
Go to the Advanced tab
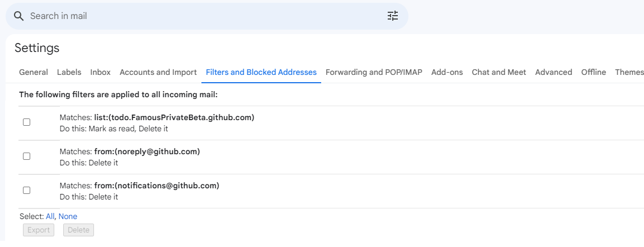(553, 72)
